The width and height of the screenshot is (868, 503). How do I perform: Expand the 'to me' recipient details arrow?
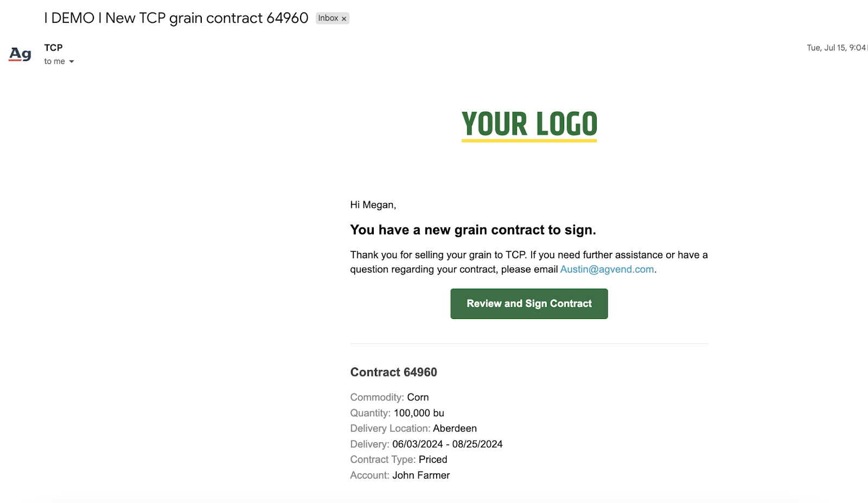[72, 62]
